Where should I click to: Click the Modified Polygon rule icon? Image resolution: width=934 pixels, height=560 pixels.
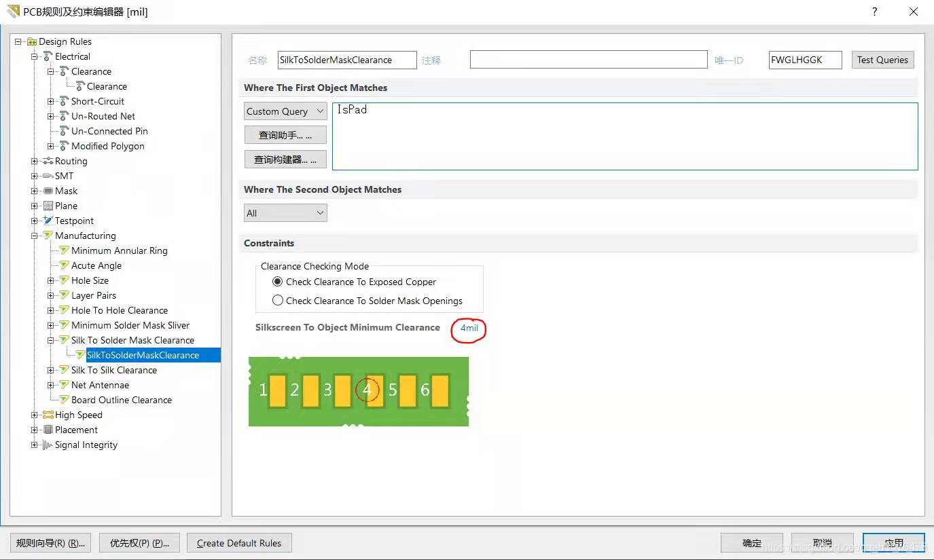click(65, 146)
